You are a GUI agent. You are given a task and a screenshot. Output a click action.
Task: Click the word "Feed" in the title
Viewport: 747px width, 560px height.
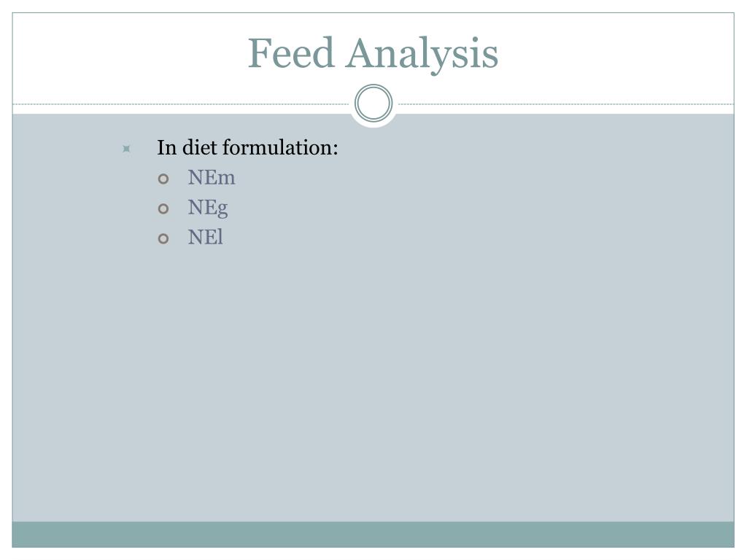pyautogui.click(x=291, y=52)
